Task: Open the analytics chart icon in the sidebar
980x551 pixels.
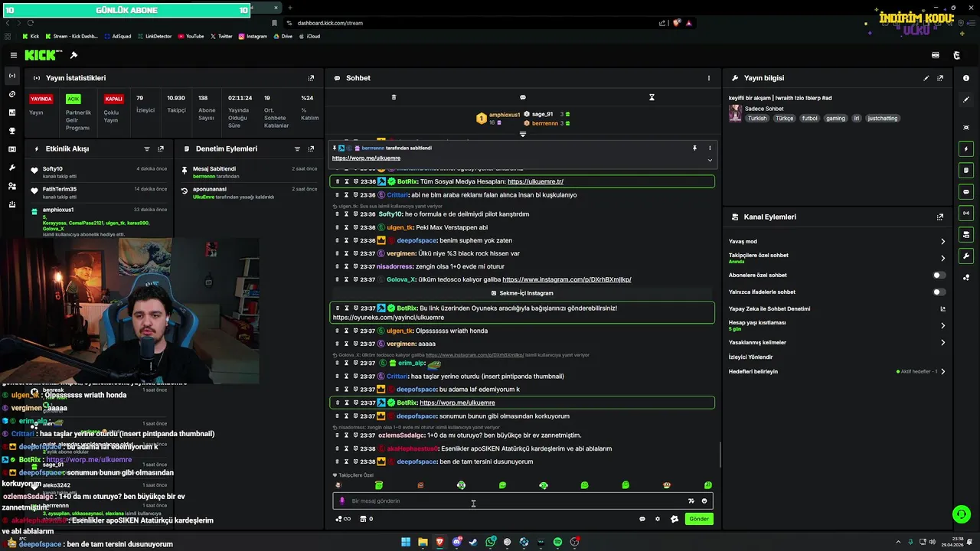Action: (x=11, y=112)
